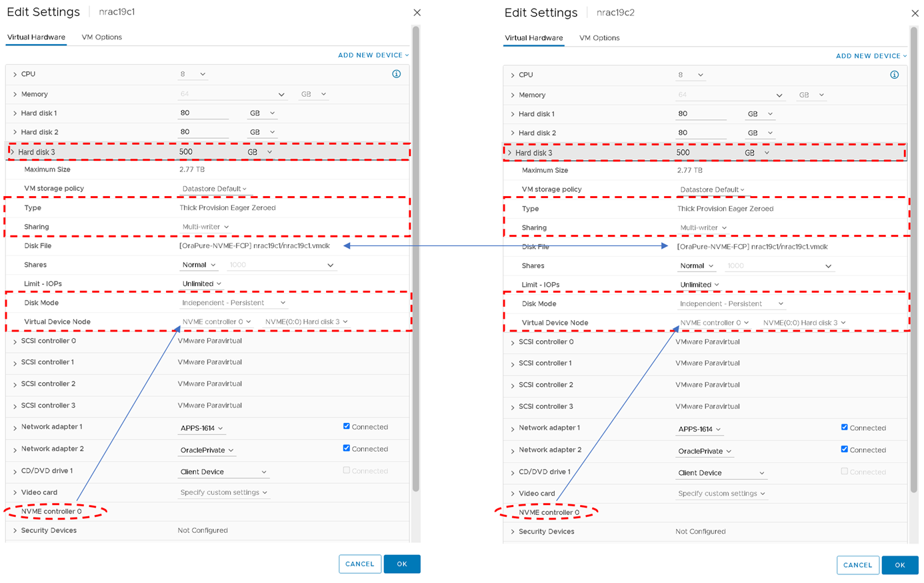Click the CPU info icon in nrac19c1
The height and width of the screenshot is (583, 924).
tap(396, 74)
